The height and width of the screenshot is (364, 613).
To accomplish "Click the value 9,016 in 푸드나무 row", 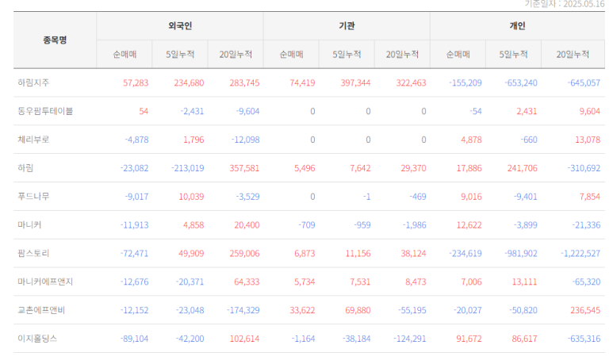I will click(x=471, y=197).
